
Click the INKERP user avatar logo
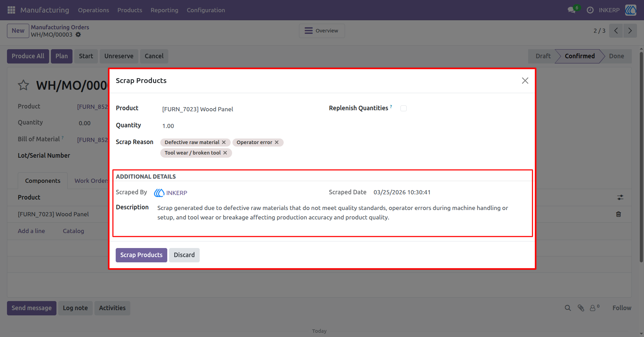coord(631,10)
